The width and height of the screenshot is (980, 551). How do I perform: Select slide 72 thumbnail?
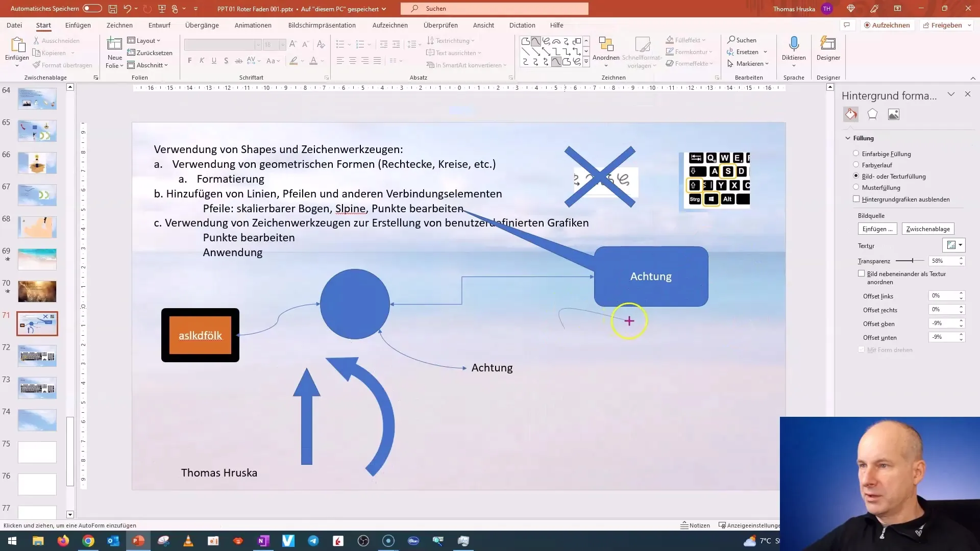coord(37,356)
